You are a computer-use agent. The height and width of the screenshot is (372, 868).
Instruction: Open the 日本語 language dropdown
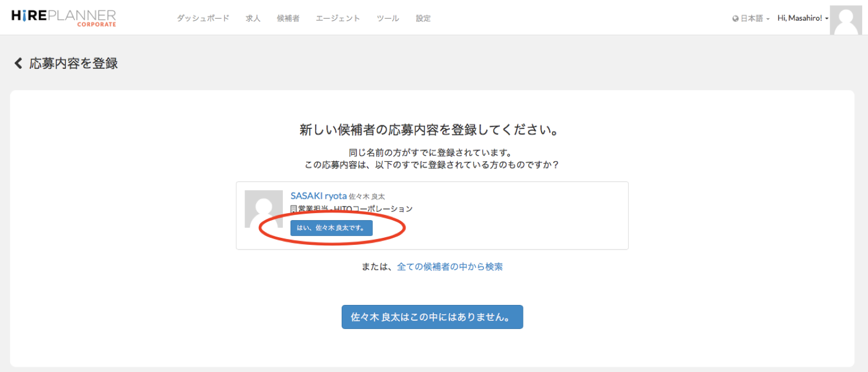coord(751,18)
